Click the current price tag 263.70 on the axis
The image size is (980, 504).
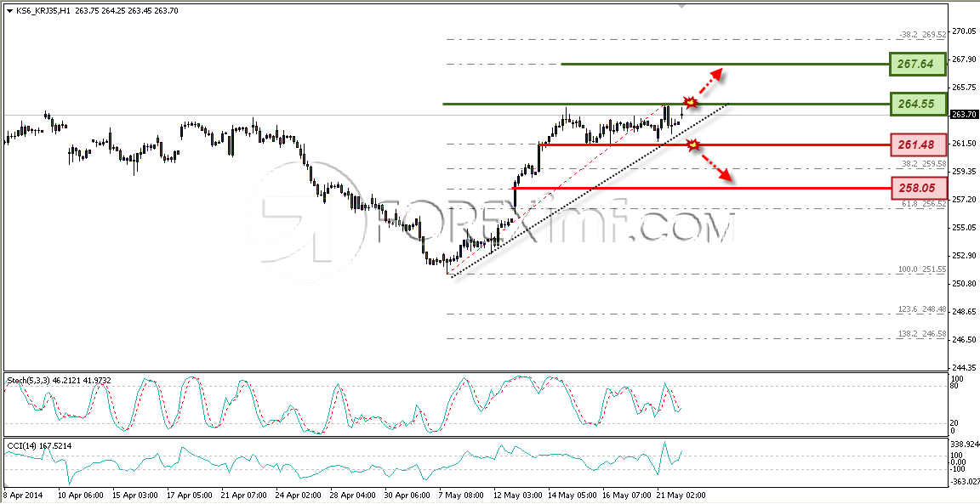(x=963, y=114)
